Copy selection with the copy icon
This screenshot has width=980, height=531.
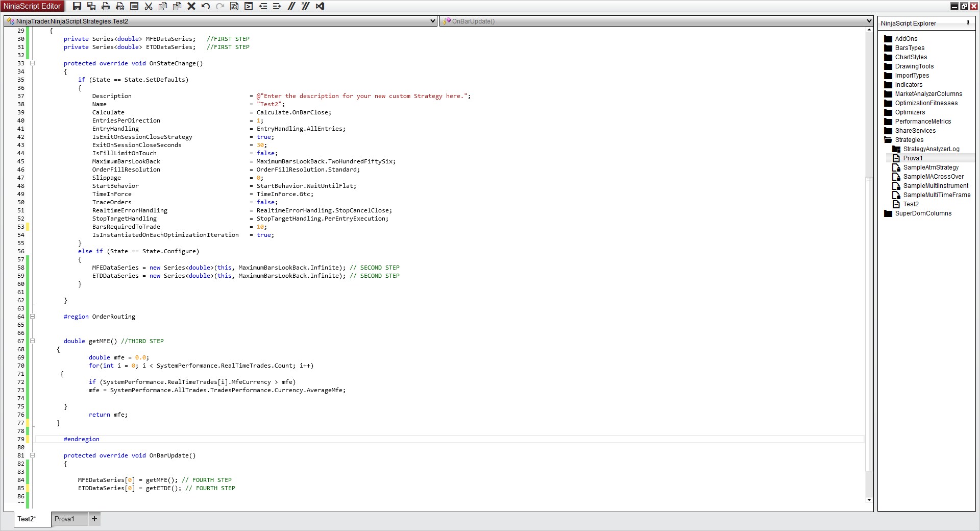[163, 6]
